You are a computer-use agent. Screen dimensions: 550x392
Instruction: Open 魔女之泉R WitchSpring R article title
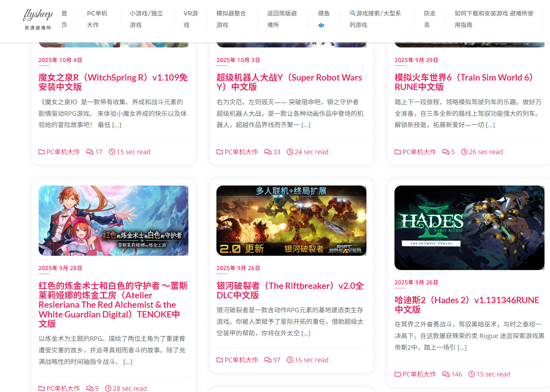[x=113, y=82]
